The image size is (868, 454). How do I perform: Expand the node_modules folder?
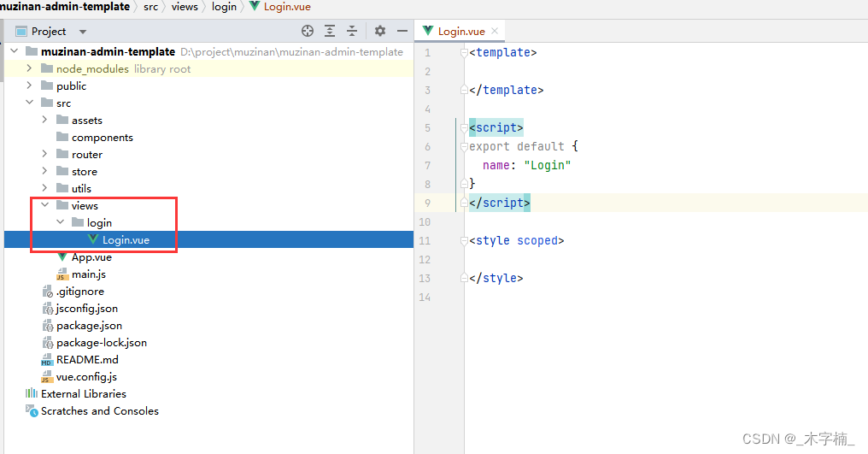tap(29, 68)
